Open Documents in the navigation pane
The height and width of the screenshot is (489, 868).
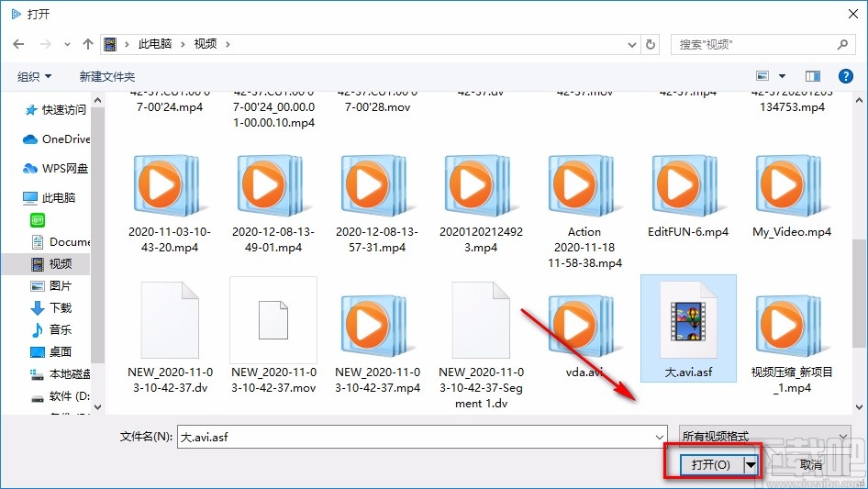tap(60, 242)
